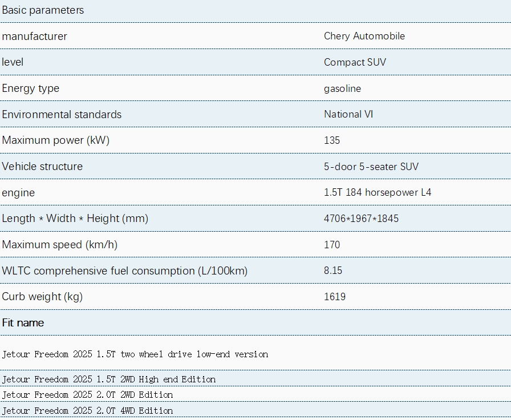Click the 'Fit name' section header
Viewport: 511px width, 420px height.
point(23,323)
